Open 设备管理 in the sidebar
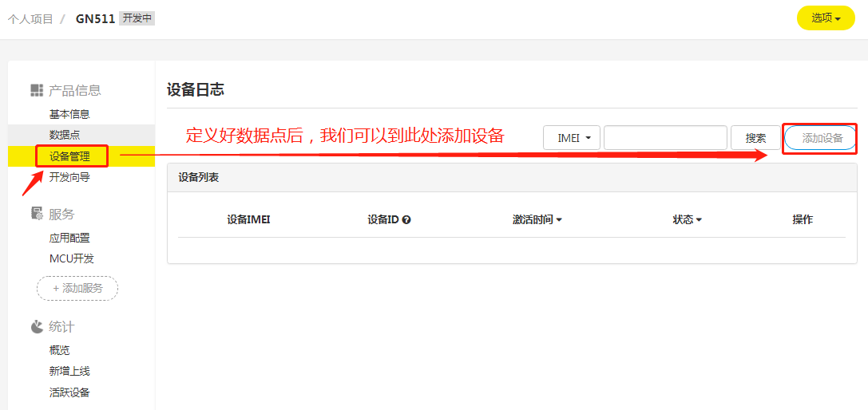The height and width of the screenshot is (410, 868). tap(69, 156)
